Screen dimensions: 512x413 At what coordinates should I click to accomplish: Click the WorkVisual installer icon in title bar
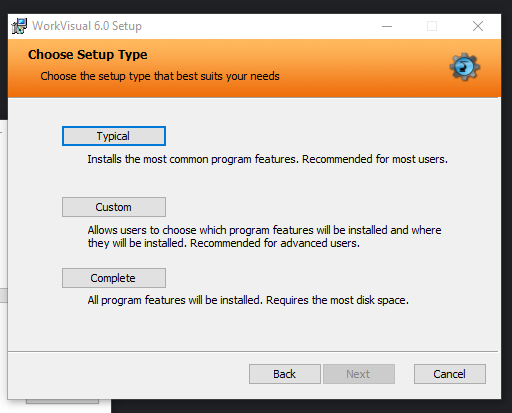tap(19, 26)
